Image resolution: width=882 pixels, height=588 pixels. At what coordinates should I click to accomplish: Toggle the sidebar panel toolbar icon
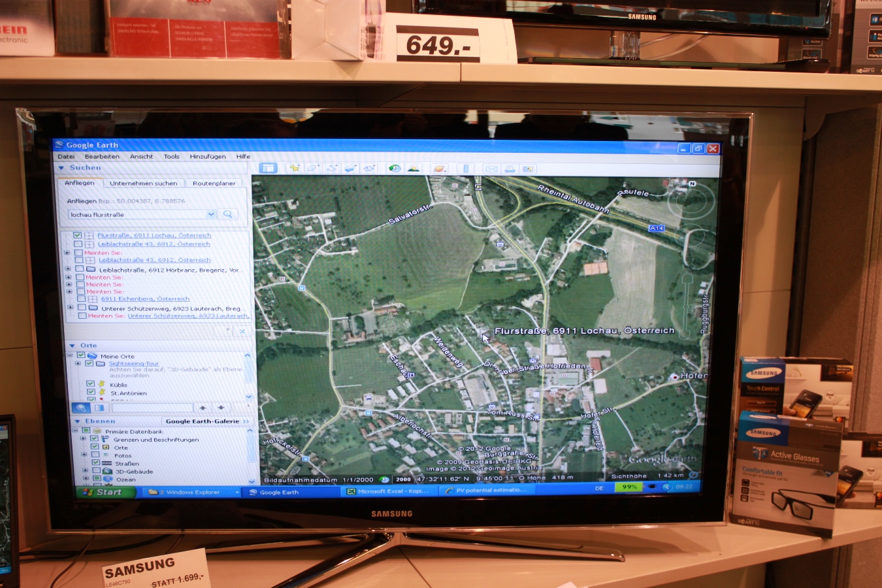point(268,169)
